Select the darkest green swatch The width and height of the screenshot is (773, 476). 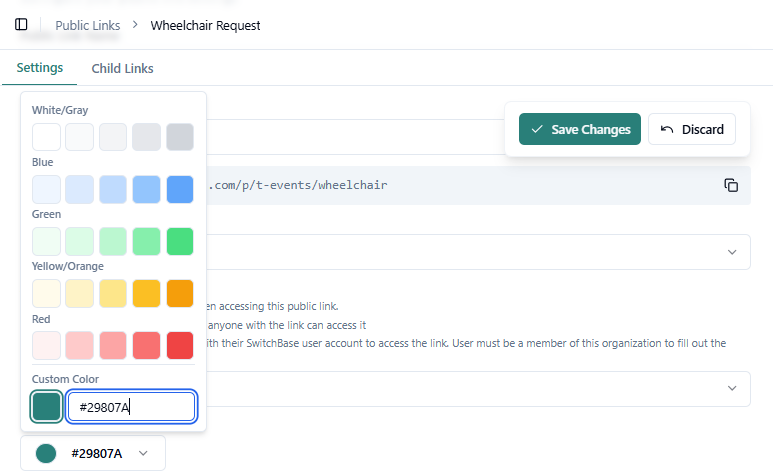pyautogui.click(x=180, y=241)
